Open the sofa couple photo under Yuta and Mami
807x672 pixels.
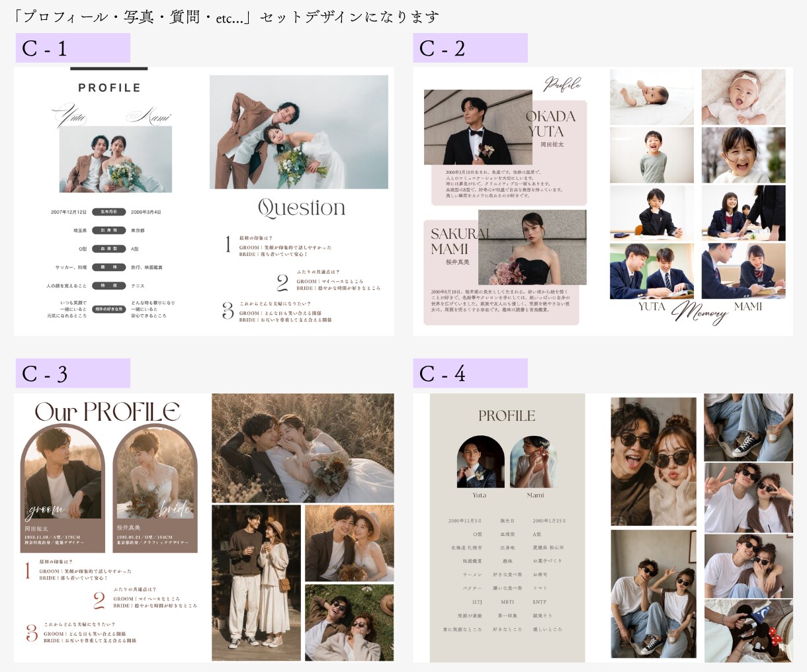(116, 159)
